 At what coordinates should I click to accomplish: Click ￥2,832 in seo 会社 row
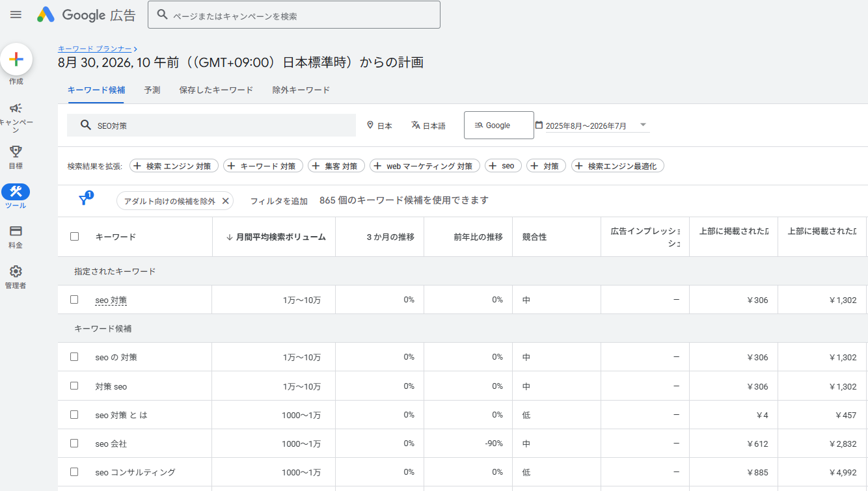tap(843, 444)
